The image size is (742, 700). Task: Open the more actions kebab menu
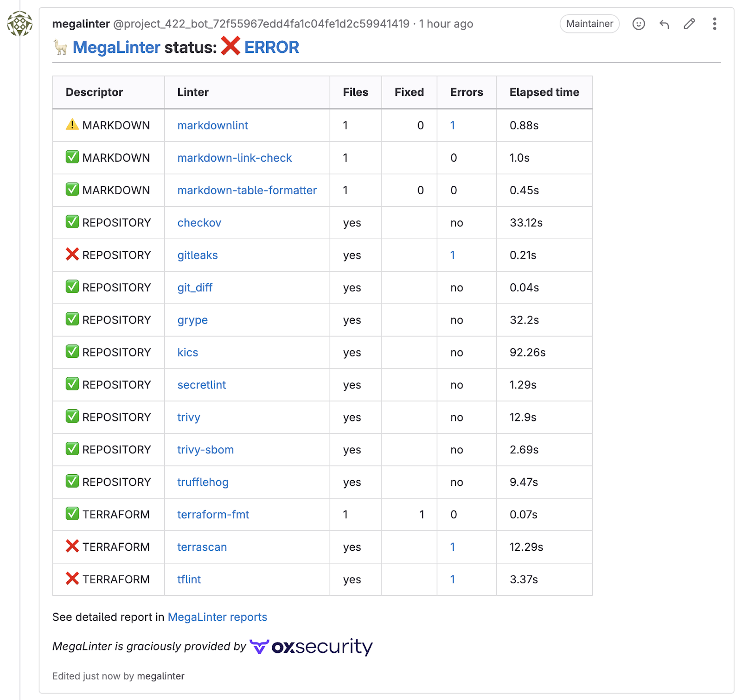click(714, 24)
